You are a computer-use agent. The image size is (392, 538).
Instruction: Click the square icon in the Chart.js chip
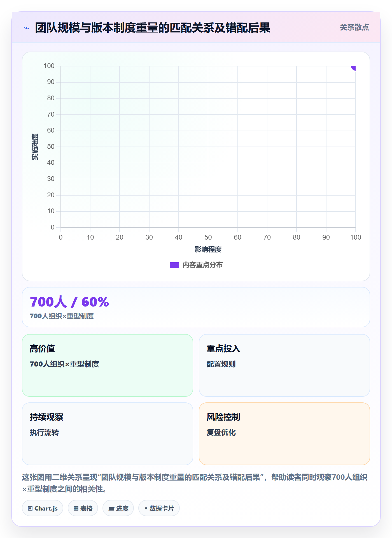coord(30,509)
